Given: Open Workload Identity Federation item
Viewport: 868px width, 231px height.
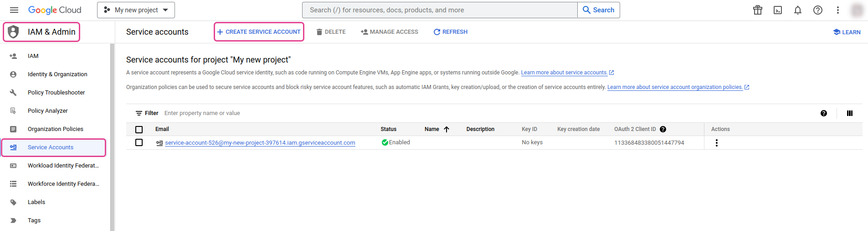Looking at the screenshot, I should [63, 166].
